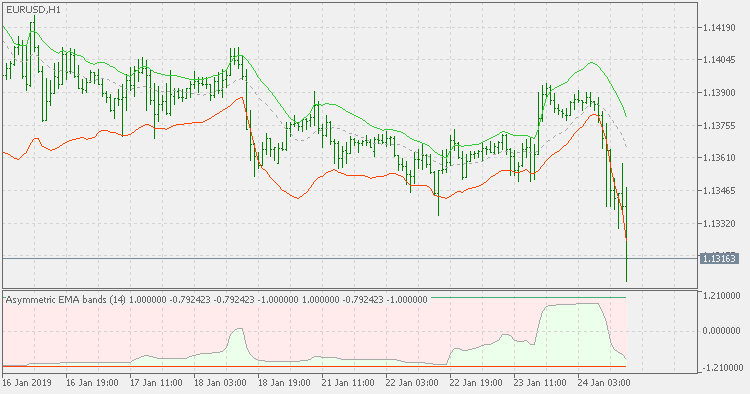Click the 1.13320 price scale value
750x394 pixels.
point(719,223)
